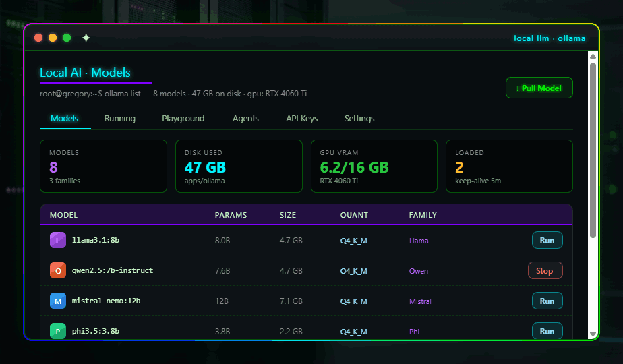Stop the qwen2.5:7b-instruct model
Screen dimensions: 623x364
click(x=545, y=270)
